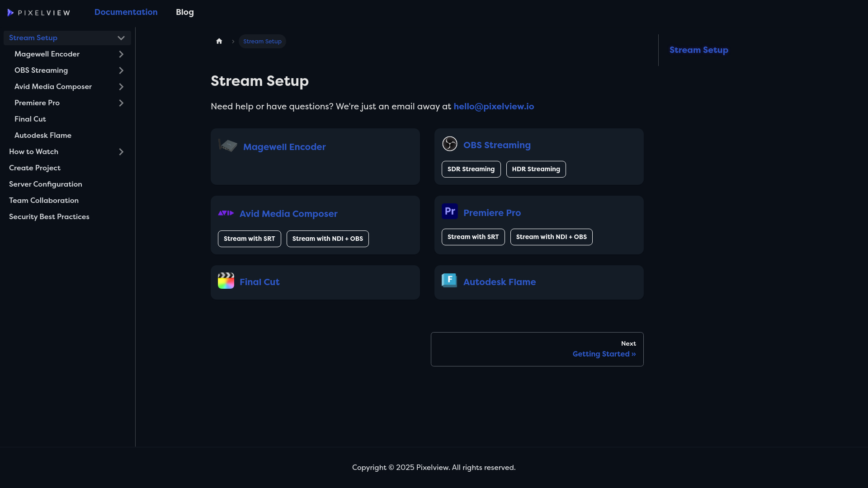The height and width of the screenshot is (488, 868).
Task: Open the Magewell Encoder card title
Action: click(x=284, y=147)
